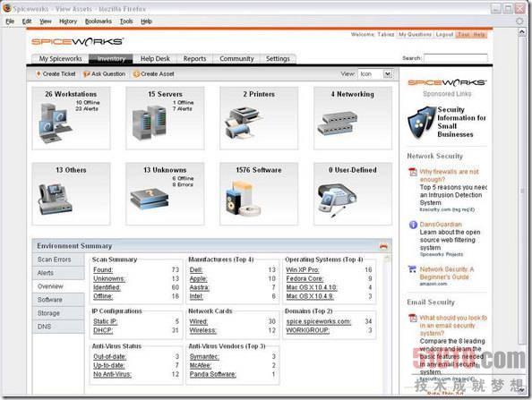
Task: Select the DNS summary tab
Action: 58,327
